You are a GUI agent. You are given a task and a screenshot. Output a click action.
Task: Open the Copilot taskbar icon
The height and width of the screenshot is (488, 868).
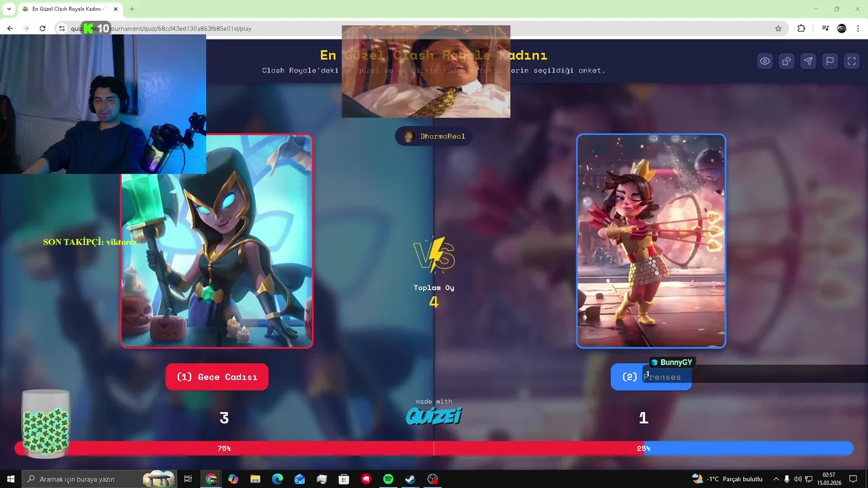(x=233, y=479)
